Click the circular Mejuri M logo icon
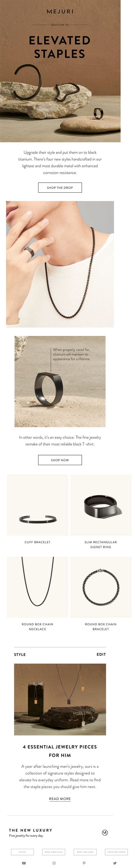The height and width of the screenshot is (868, 135). pyautogui.click(x=105, y=832)
